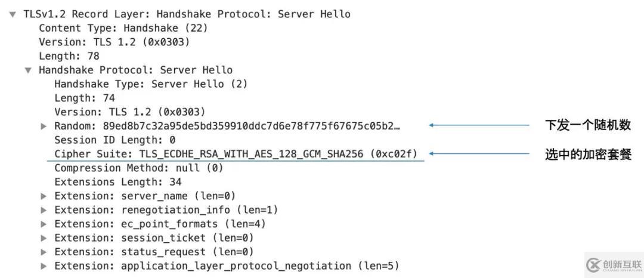Click the 下发一个随机数 annotation label
This screenshot has width=644, height=278.
[x=587, y=125]
